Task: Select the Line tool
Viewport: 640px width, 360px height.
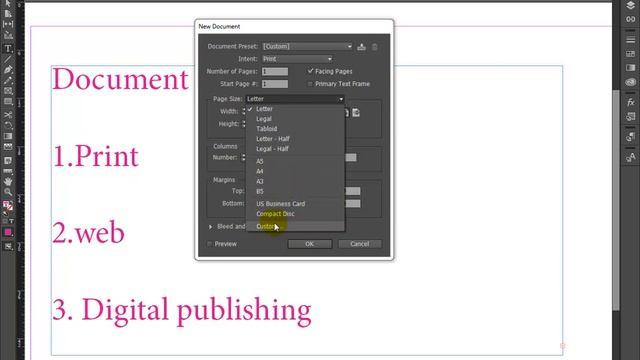Action: pos(8,60)
